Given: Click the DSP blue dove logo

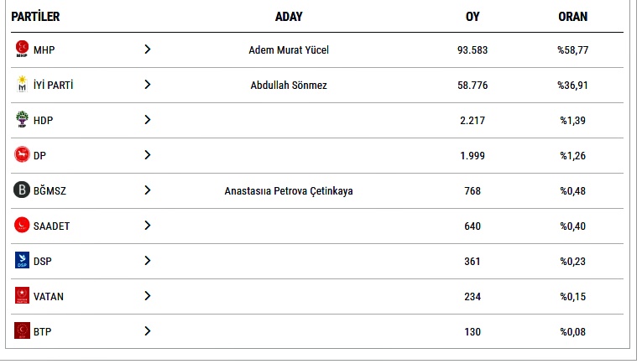Looking at the screenshot, I should [22, 261].
